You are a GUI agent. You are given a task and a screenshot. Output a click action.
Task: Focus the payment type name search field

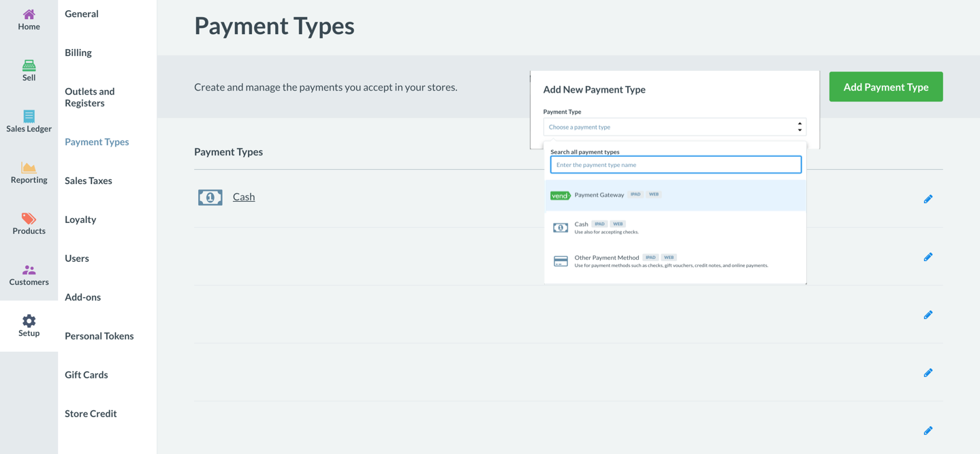tap(676, 164)
